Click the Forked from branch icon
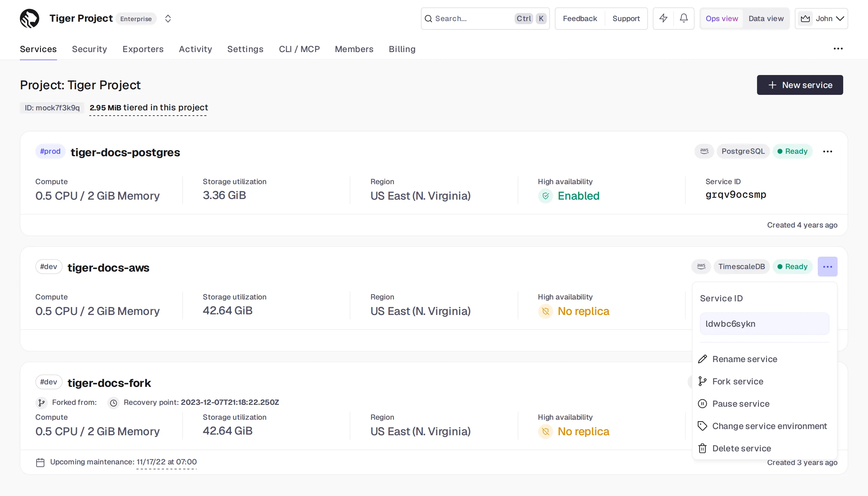 (x=42, y=403)
